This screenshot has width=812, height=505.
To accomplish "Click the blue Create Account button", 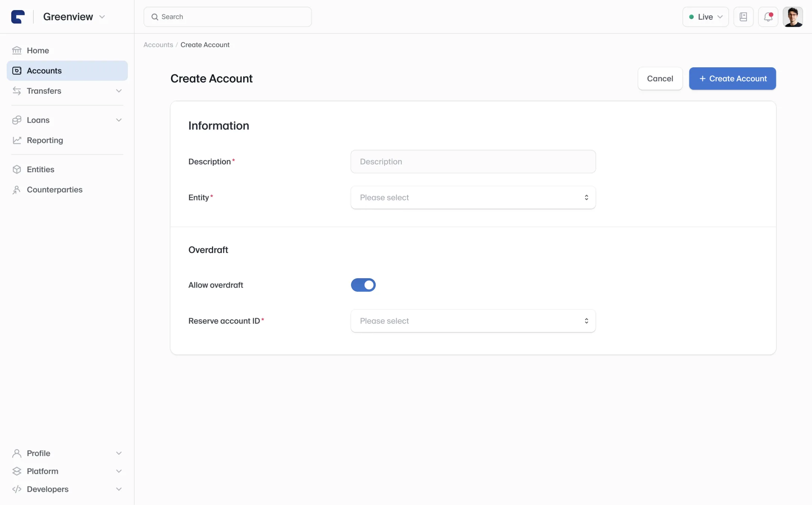I will (x=732, y=79).
